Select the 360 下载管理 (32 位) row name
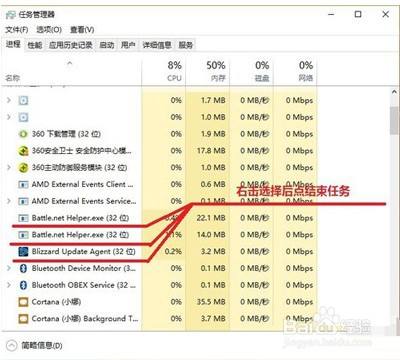 (66, 134)
